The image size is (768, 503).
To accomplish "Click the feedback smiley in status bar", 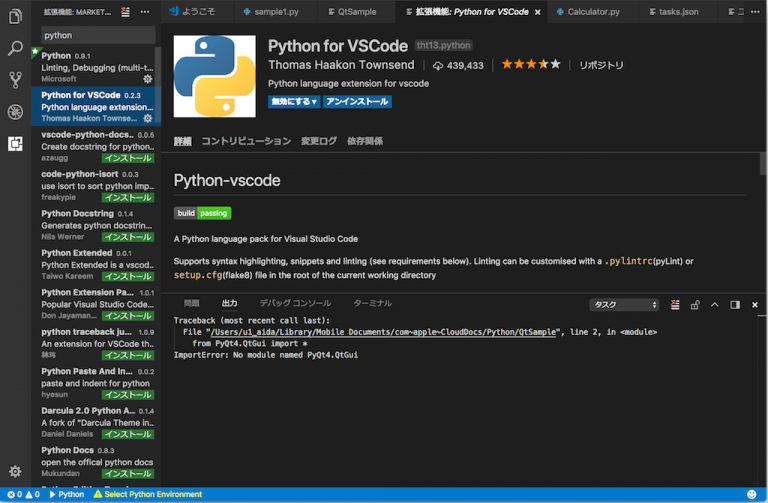I will point(751,494).
